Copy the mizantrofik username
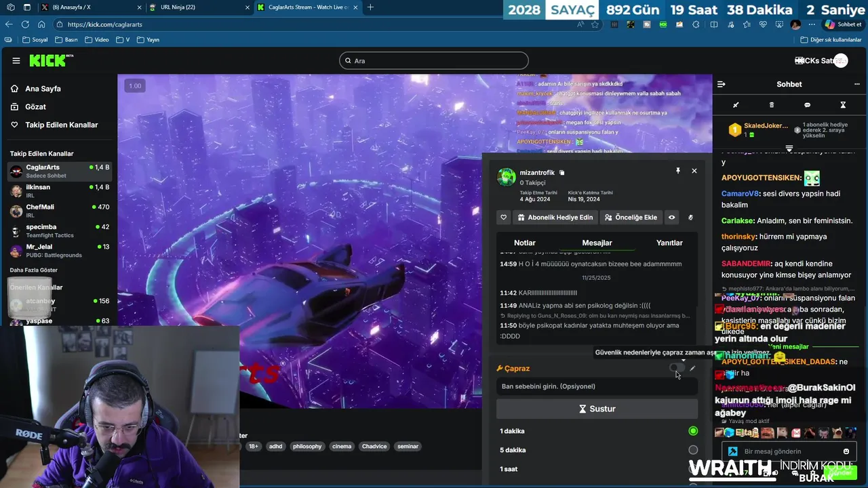This screenshot has height=488, width=868. (561, 173)
